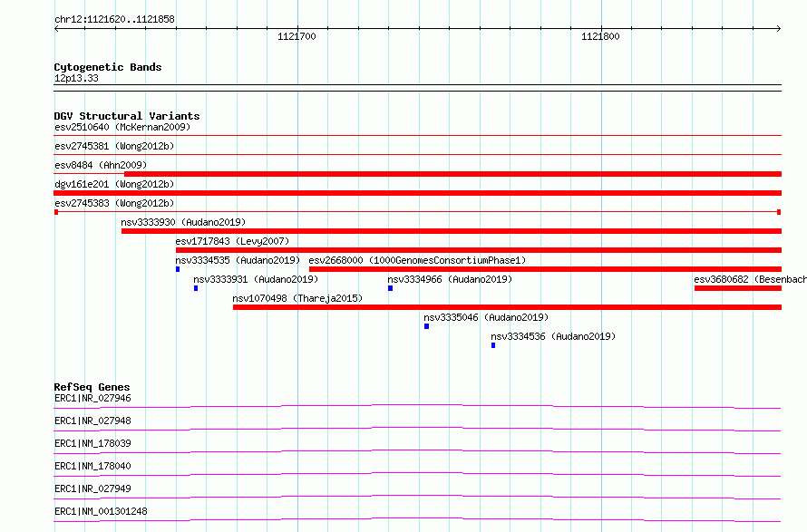Click thick red bar of dgv161e201
Viewport: 807px width, 532px height.
click(x=417, y=193)
